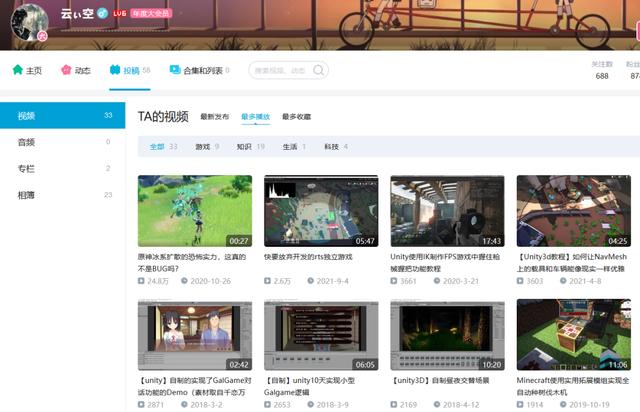Viewport: 640px width, 412px height.
Task: Open the Minecraft video title link
Action: [573, 386]
